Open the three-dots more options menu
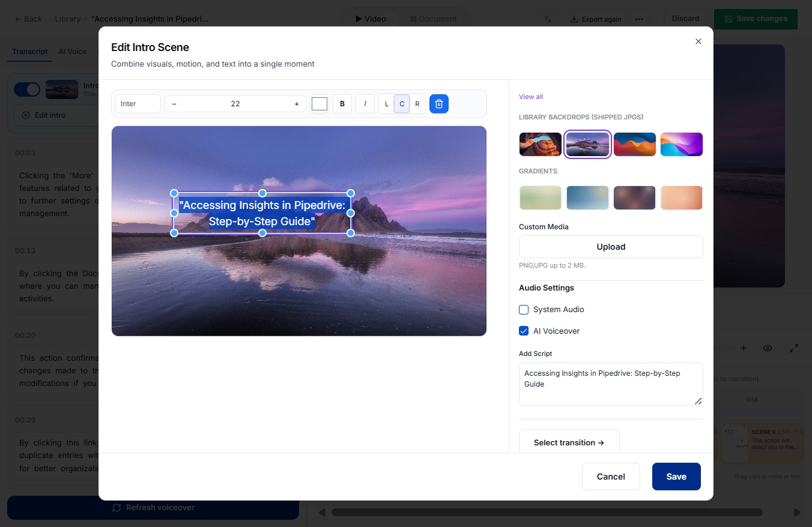Image resolution: width=812 pixels, height=527 pixels. tap(639, 19)
